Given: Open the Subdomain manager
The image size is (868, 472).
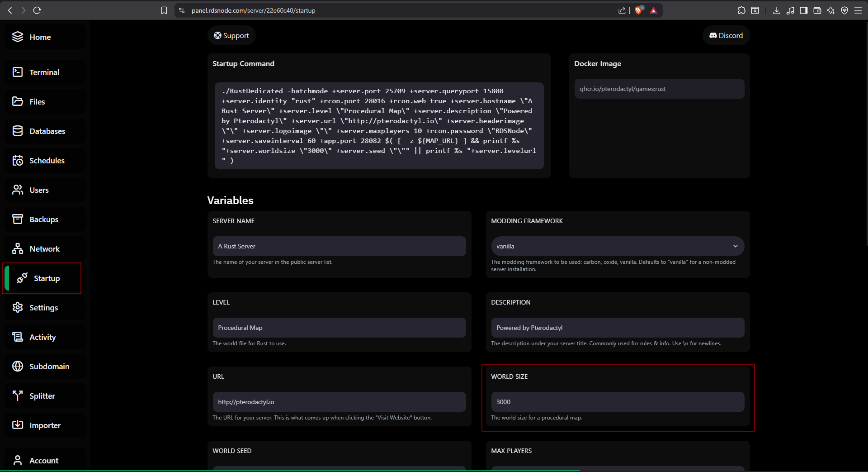Looking at the screenshot, I should (44, 367).
